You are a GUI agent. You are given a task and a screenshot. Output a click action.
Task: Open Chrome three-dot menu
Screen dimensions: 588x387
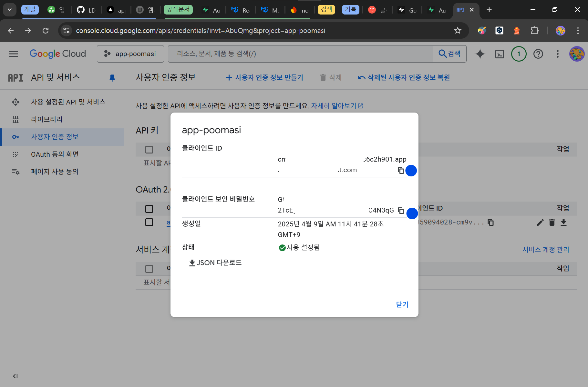pyautogui.click(x=578, y=31)
